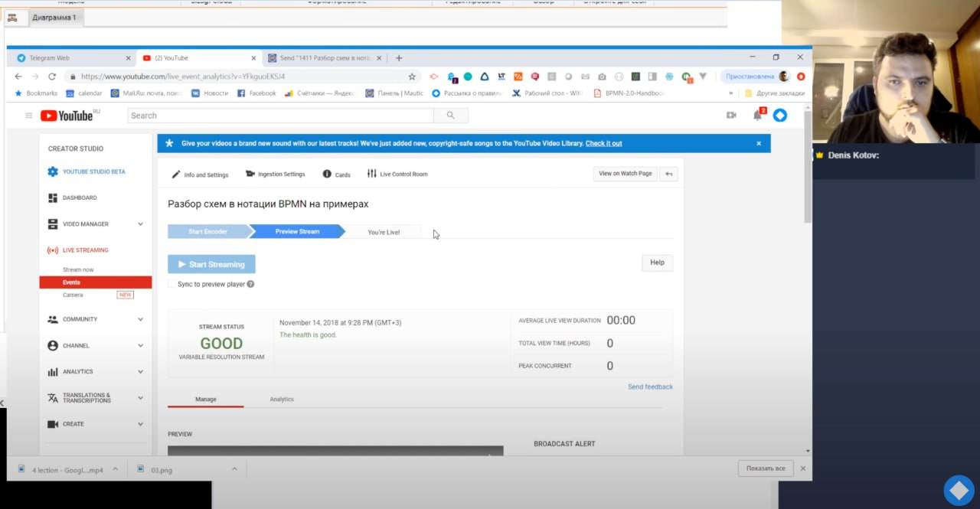Viewport: 980px width, 509px height.
Task: Select the Manage tab
Action: 206,400
